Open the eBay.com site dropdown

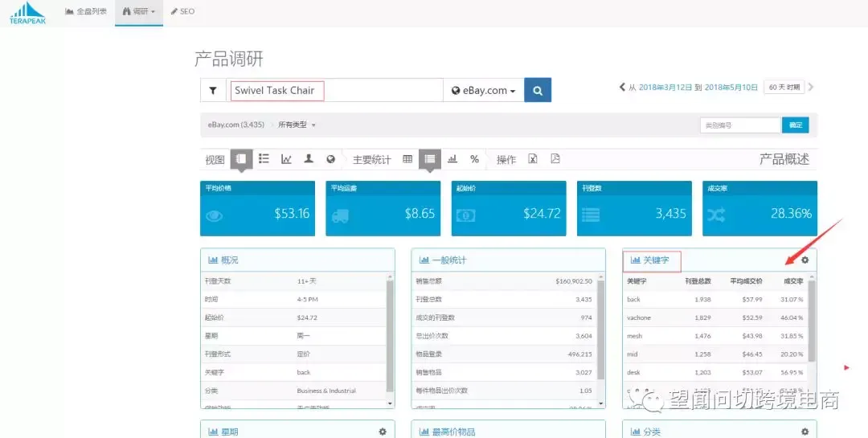coord(483,90)
